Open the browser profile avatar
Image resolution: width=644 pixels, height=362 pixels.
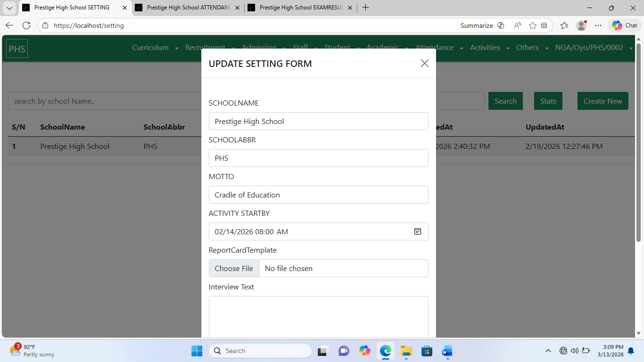click(x=581, y=25)
